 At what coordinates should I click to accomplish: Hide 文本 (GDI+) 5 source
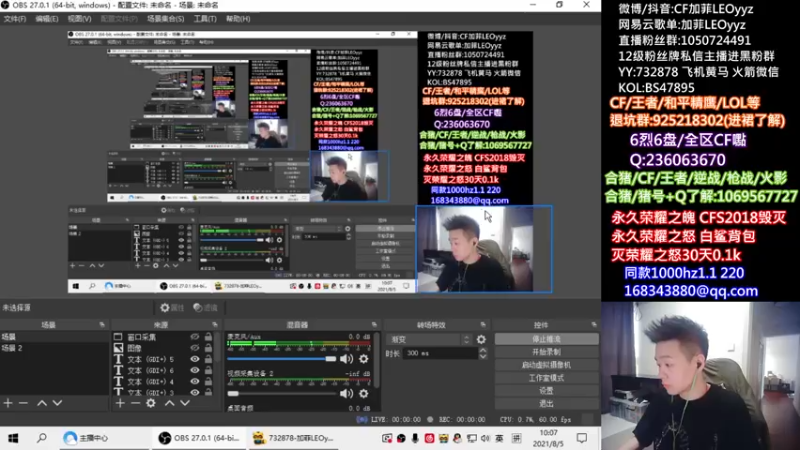pyautogui.click(x=194, y=359)
